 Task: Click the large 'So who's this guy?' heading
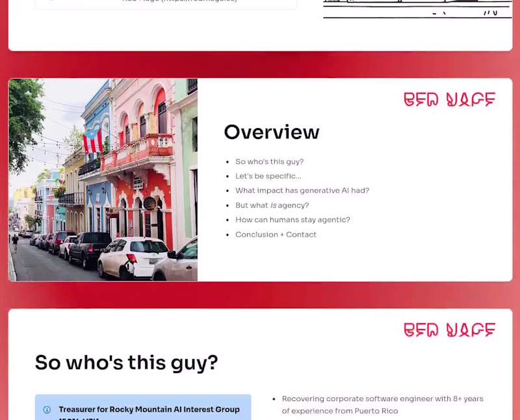pos(126,363)
